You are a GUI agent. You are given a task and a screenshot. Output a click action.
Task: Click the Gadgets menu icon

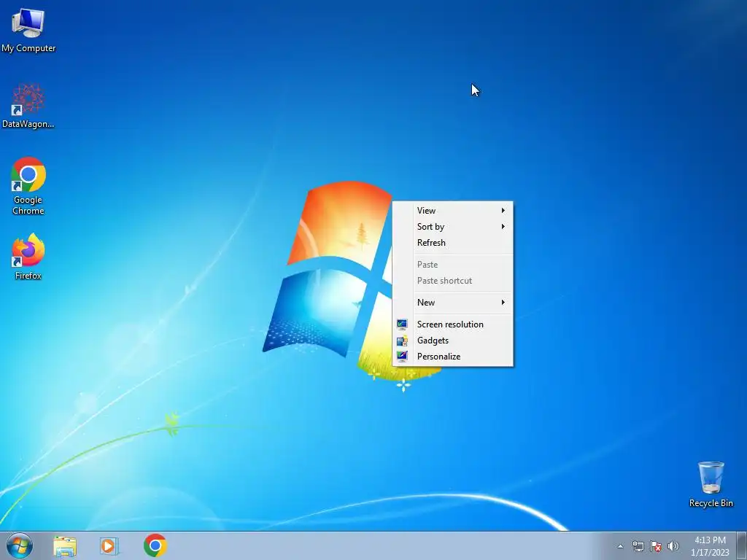tap(402, 341)
